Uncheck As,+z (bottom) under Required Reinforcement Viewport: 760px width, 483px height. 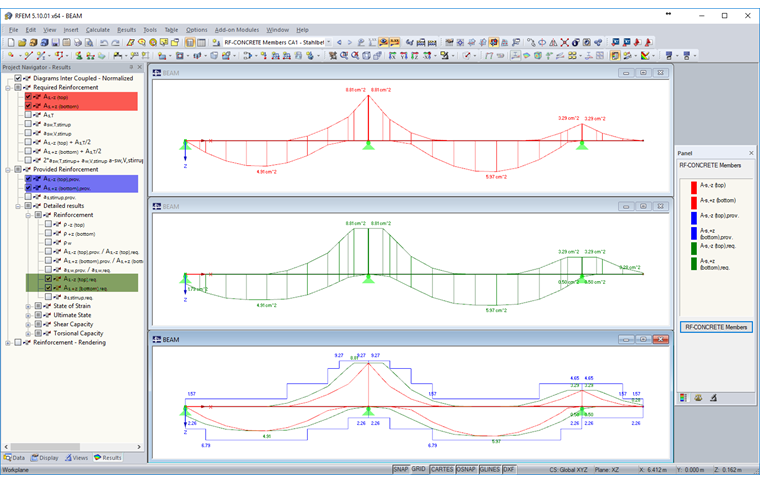[x=28, y=106]
